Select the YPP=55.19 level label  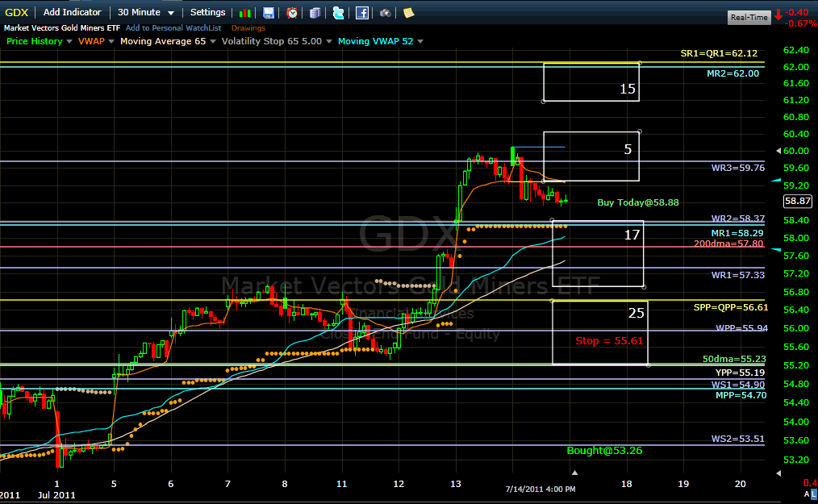click(740, 373)
